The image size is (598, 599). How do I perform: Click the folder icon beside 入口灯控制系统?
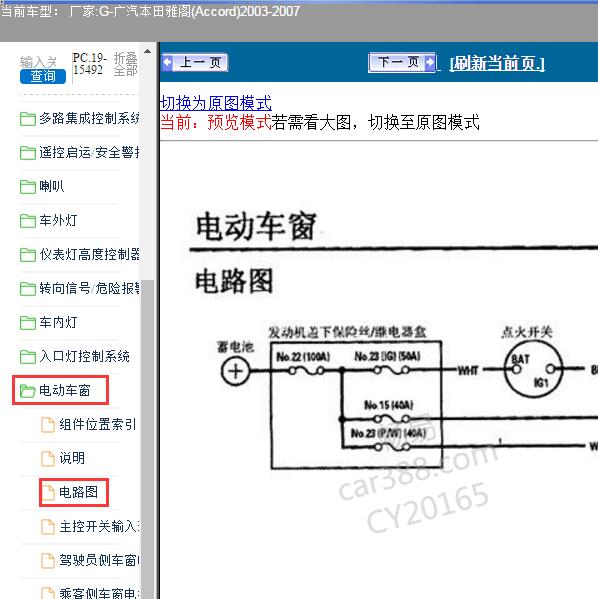pyautogui.click(x=28, y=357)
